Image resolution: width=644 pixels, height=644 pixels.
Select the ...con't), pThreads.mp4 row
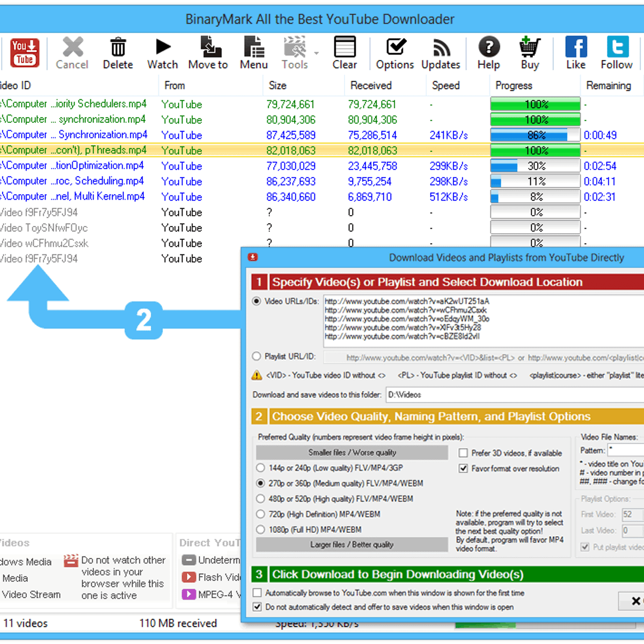322,150
